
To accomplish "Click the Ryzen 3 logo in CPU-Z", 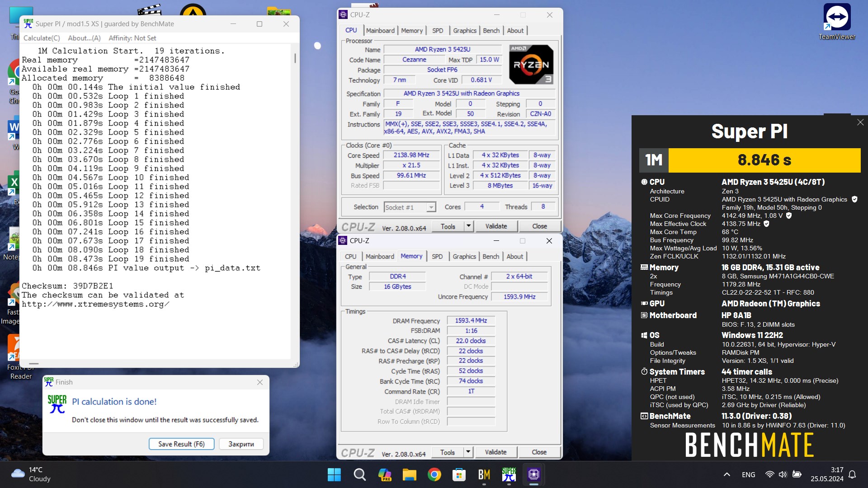I will [x=531, y=65].
